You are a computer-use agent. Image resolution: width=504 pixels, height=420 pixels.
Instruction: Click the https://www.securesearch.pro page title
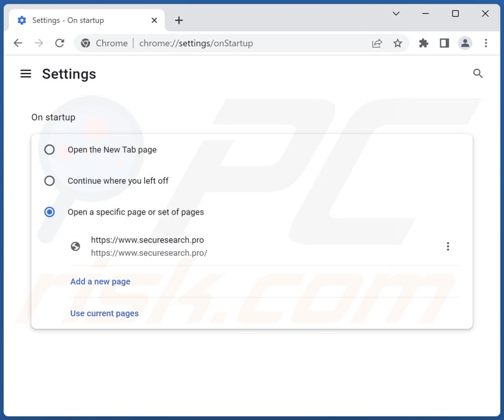[x=147, y=240]
